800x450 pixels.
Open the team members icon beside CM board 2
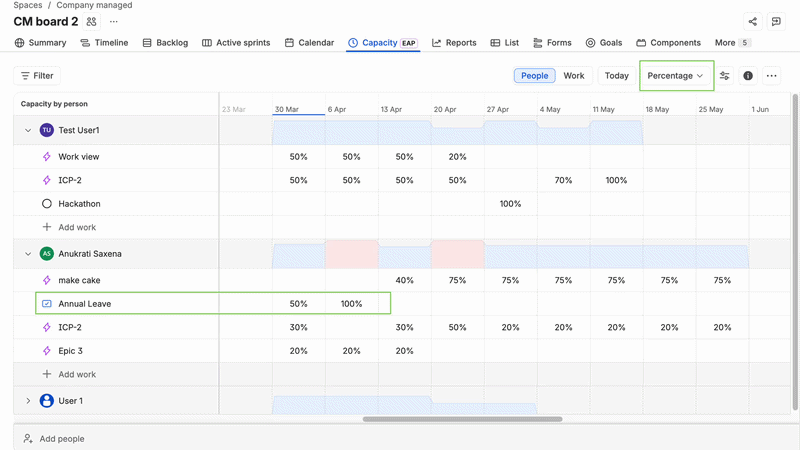pyautogui.click(x=91, y=21)
